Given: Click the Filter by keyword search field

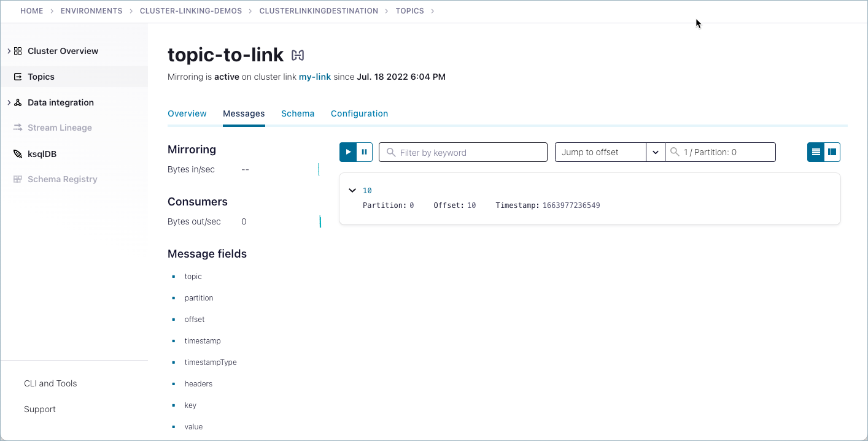Looking at the screenshot, I should pyautogui.click(x=463, y=151).
